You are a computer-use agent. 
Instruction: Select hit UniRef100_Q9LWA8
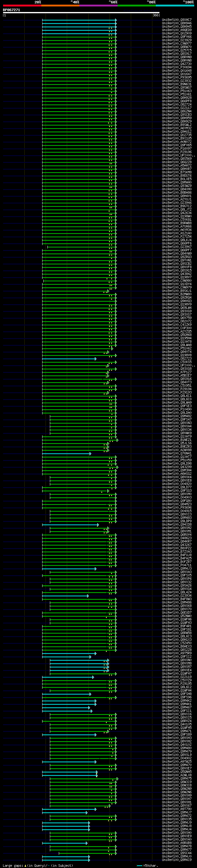[177, 345]
